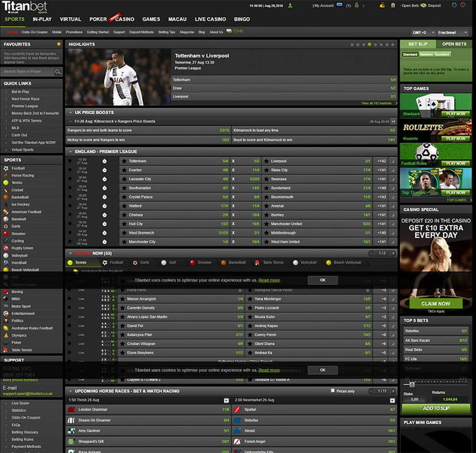The width and height of the screenshot is (476, 453).
Task: Collapse the In-Play Now section
Action: [71, 253]
